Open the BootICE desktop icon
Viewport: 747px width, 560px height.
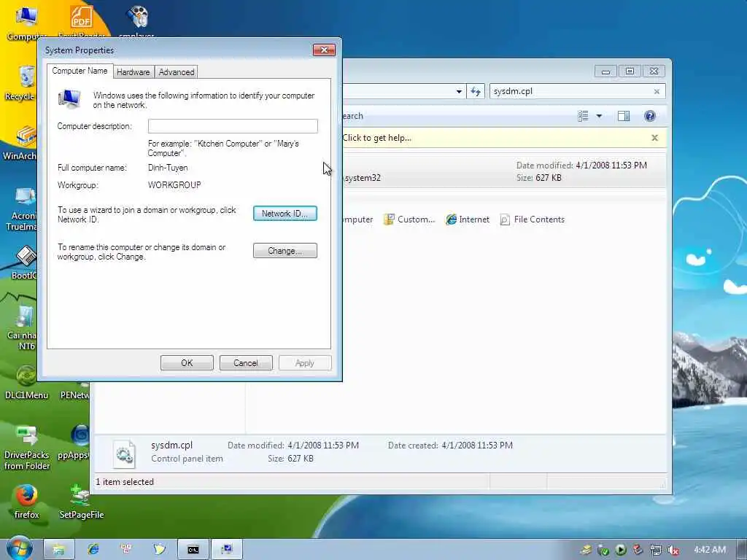coord(24,262)
